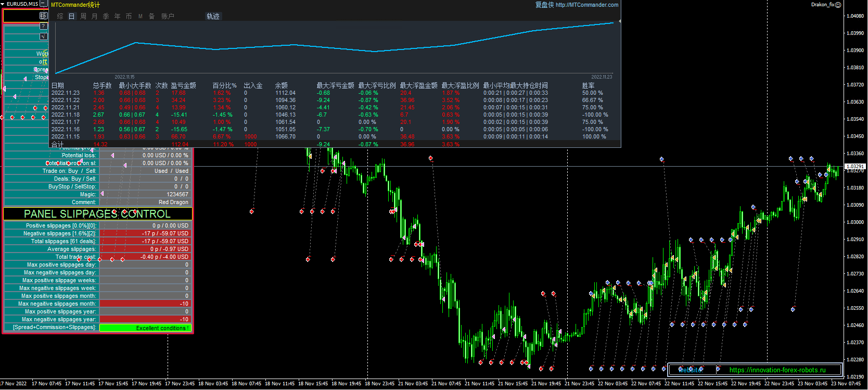
Task: Click the minimize box beside EURUSD,M15
Action: click(44, 4)
